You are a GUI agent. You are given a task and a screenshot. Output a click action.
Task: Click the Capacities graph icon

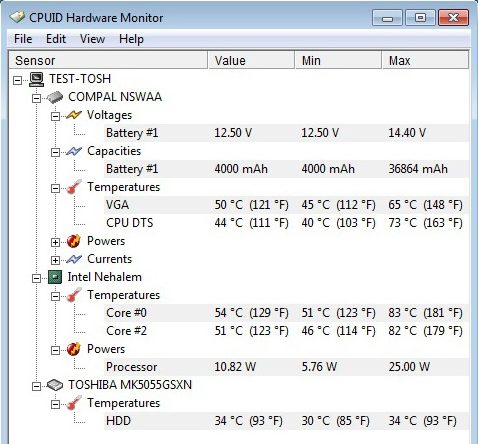(74, 151)
